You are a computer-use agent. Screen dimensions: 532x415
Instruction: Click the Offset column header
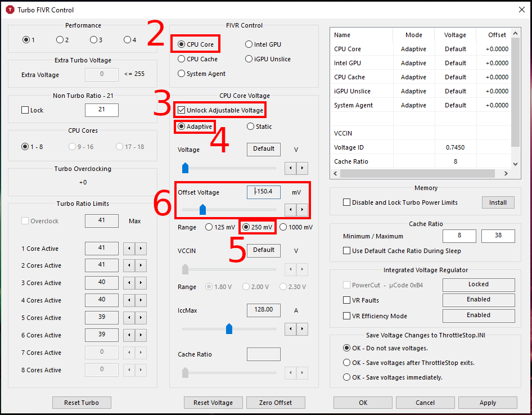[x=494, y=35]
